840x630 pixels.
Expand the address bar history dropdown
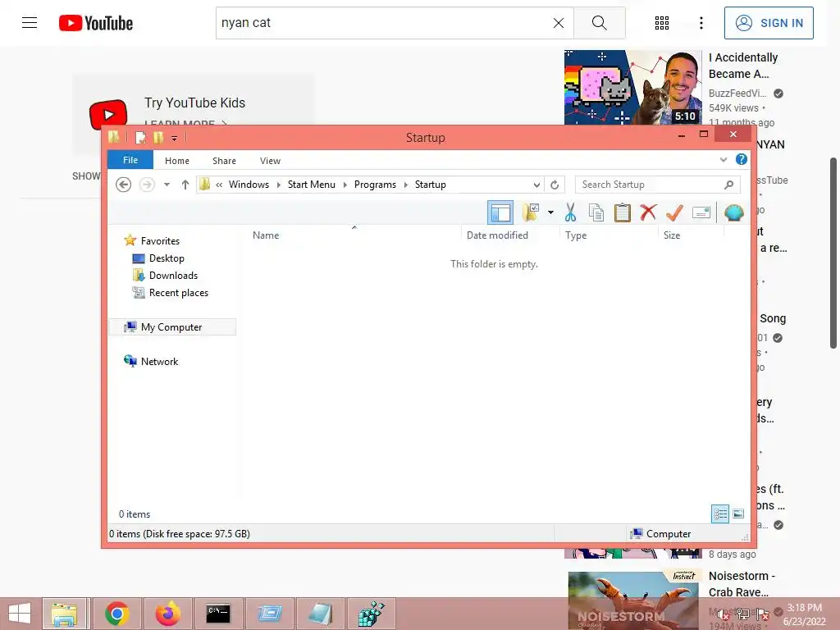(536, 185)
